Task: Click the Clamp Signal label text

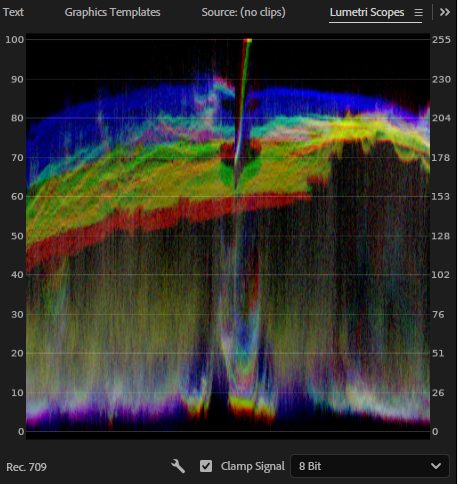Action: pyautogui.click(x=253, y=466)
